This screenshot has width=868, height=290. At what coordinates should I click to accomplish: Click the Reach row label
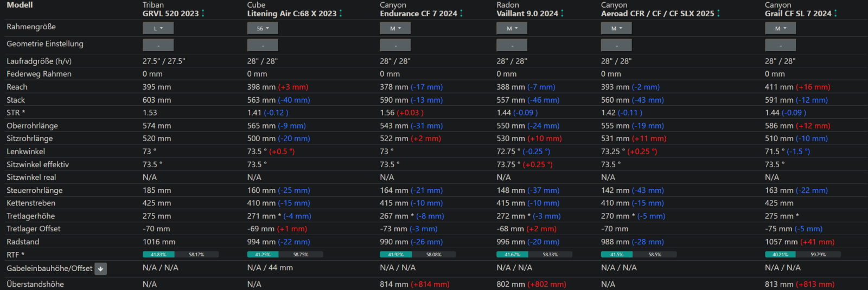click(x=17, y=87)
